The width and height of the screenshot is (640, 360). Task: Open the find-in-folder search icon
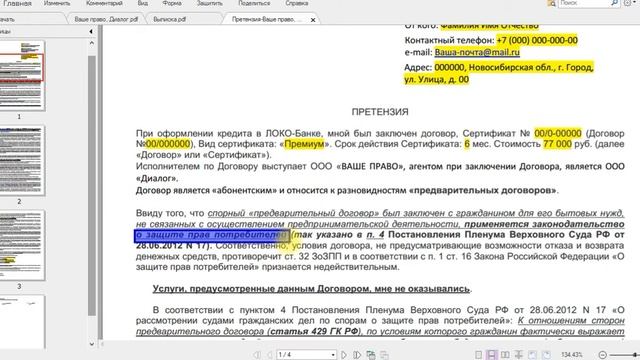pos(551,3)
